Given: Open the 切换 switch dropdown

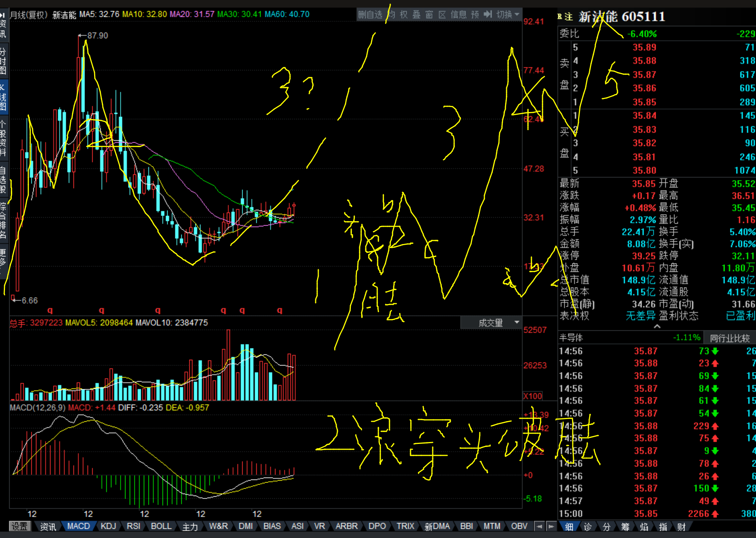Looking at the screenshot, I should (507, 15).
